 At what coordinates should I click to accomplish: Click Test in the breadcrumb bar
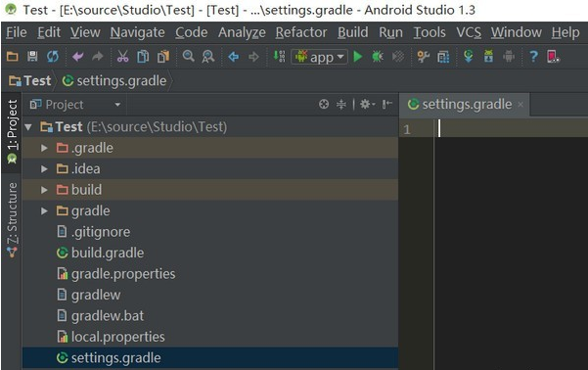click(30, 80)
